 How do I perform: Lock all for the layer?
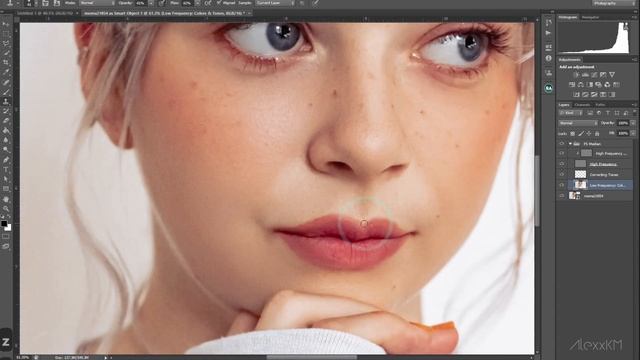(597, 133)
